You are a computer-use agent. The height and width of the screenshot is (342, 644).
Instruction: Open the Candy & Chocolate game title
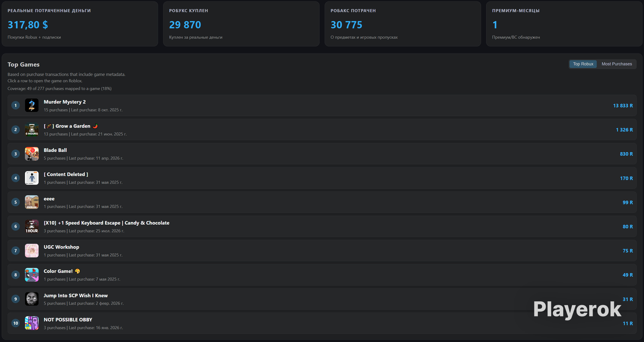[106, 223]
